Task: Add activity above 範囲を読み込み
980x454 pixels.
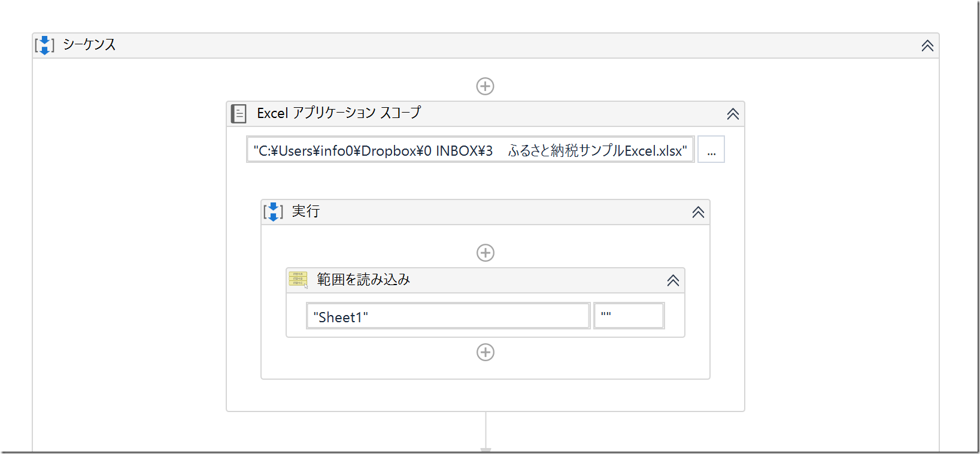Action: click(x=485, y=253)
